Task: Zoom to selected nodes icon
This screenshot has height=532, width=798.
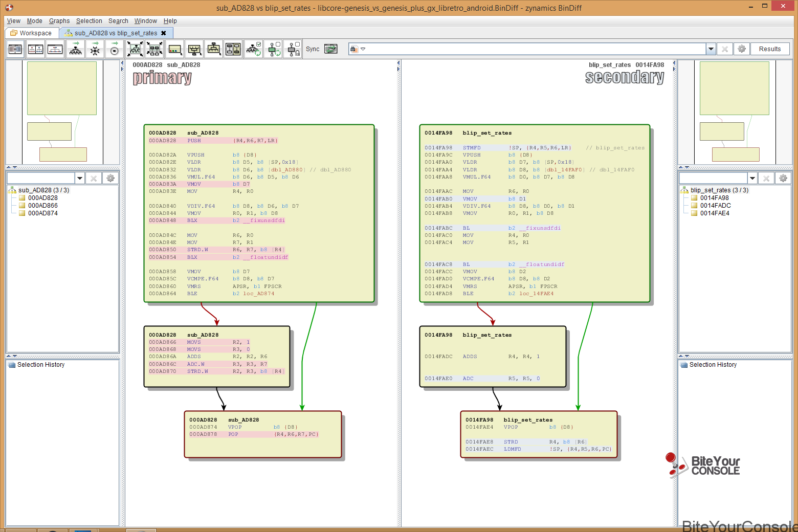Action: point(154,49)
